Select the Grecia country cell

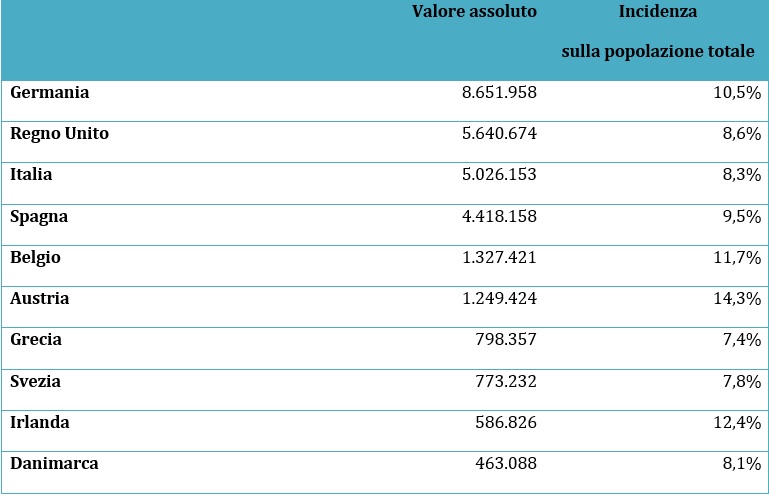pos(36,340)
